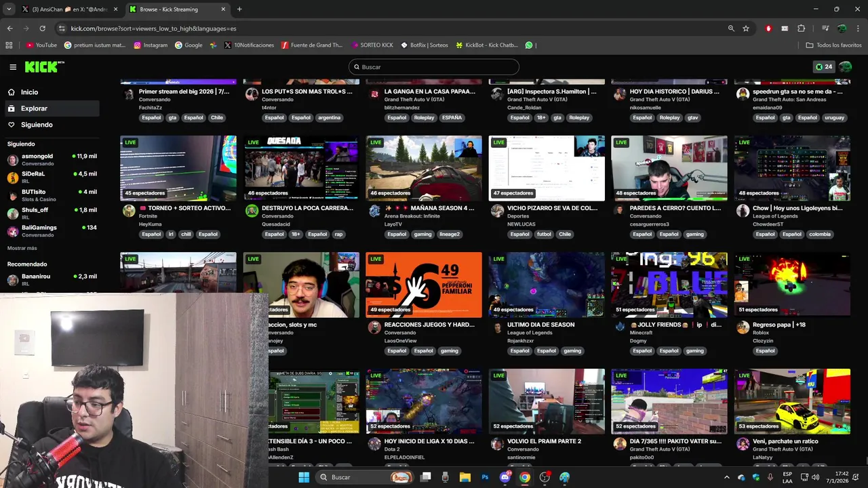
Task: Open Windows Start menu
Action: [304, 477]
